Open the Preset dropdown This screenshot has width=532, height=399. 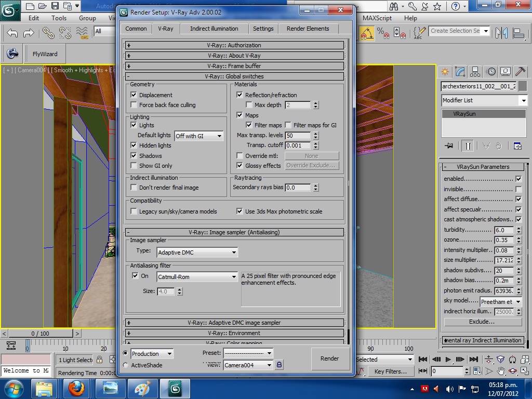point(248,353)
